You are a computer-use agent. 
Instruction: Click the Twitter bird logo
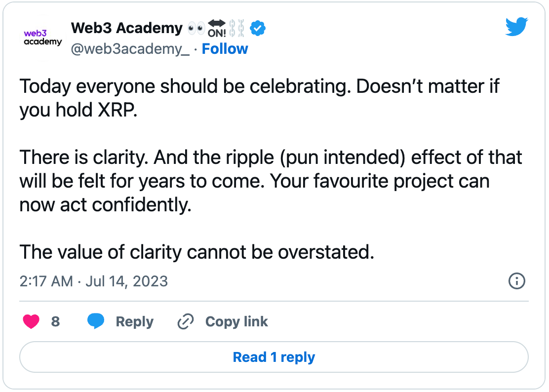(x=516, y=27)
